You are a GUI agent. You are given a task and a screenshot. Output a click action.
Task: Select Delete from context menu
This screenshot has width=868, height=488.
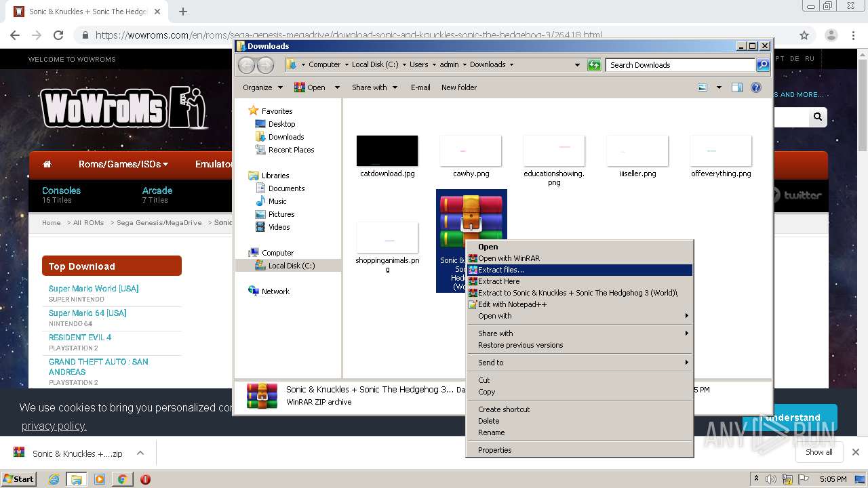click(x=580, y=421)
